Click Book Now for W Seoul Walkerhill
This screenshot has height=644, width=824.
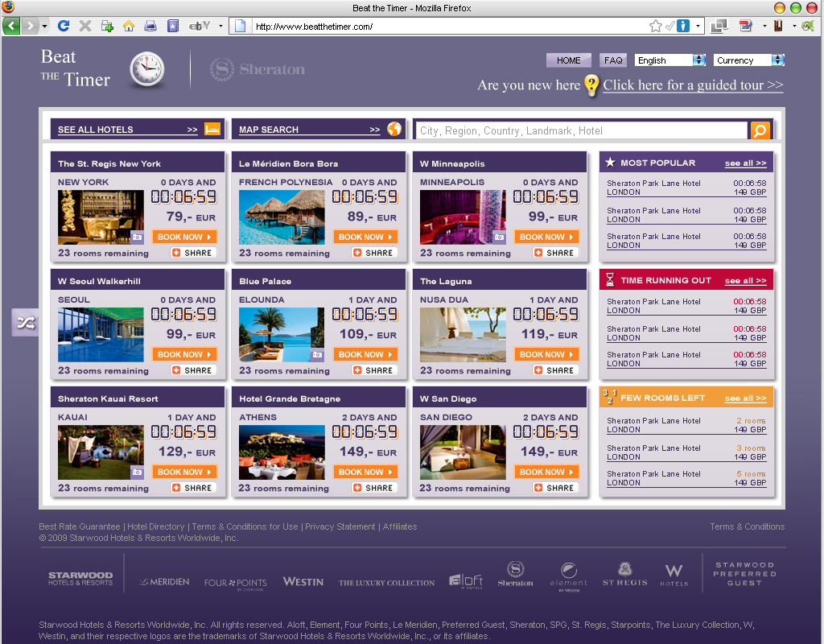[184, 355]
